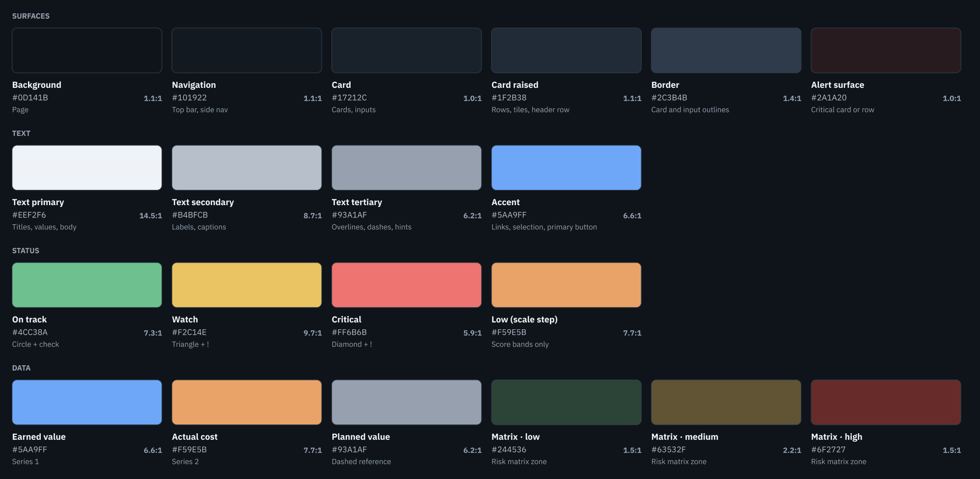980x479 pixels.
Task: Choose the Accent blue swatch
Action: 567,168
